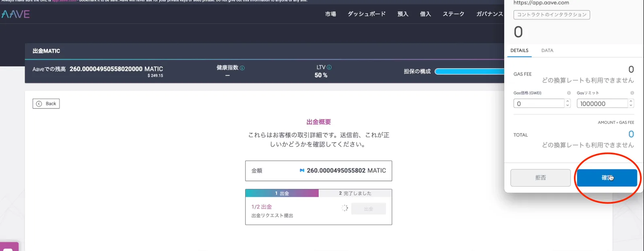Screen dimensions: 644x251
Task: Click the 1/2 出金 step label
Action: click(x=262, y=207)
